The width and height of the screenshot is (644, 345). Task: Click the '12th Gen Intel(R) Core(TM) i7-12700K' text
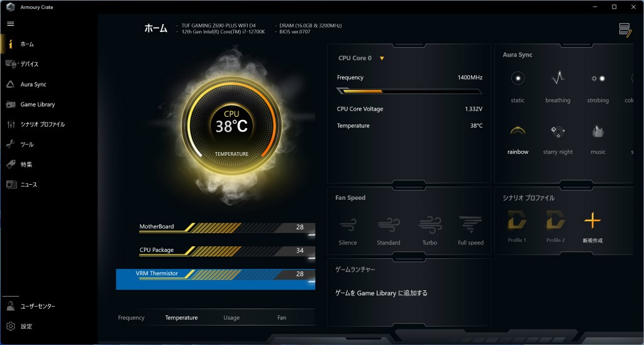click(223, 31)
